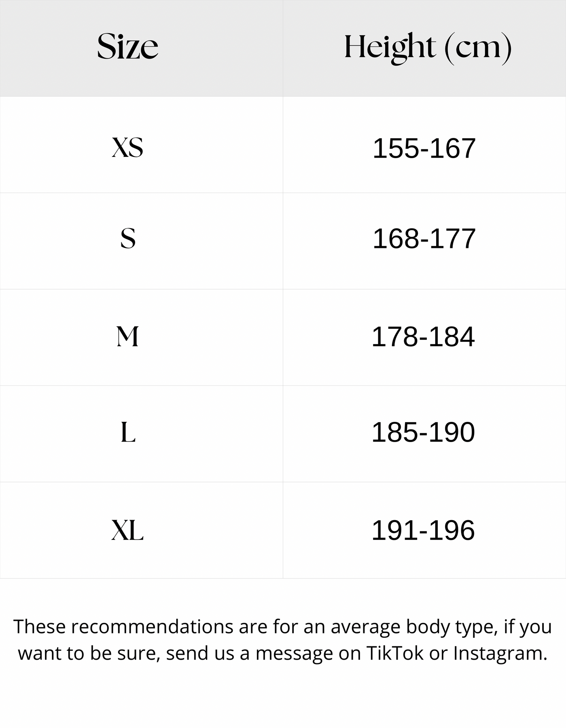Select the M size cell

pos(127,336)
